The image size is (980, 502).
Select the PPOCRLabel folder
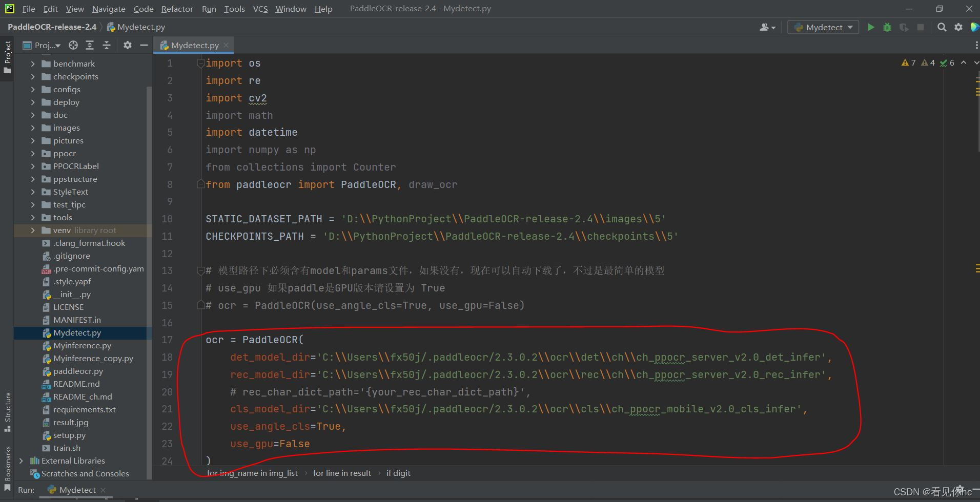[x=76, y=166]
